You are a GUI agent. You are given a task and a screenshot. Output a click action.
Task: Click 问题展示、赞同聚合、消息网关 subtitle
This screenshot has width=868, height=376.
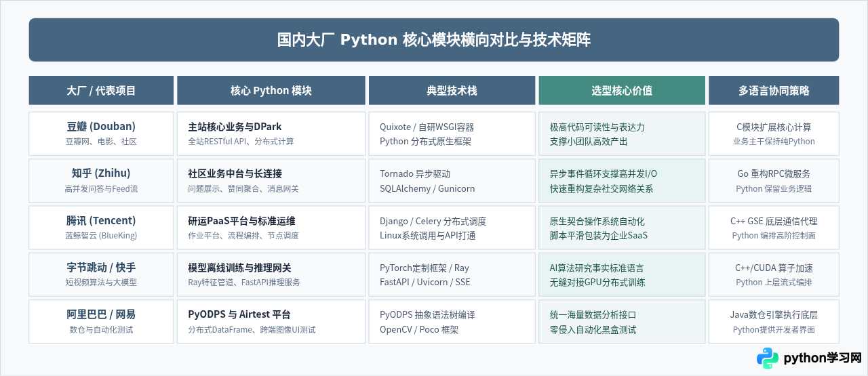point(243,189)
